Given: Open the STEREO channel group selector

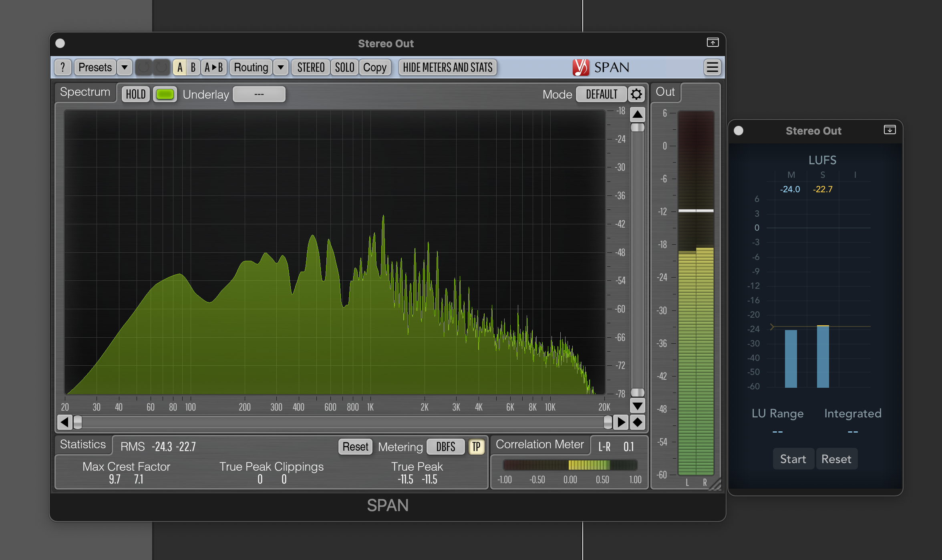Looking at the screenshot, I should click(311, 67).
